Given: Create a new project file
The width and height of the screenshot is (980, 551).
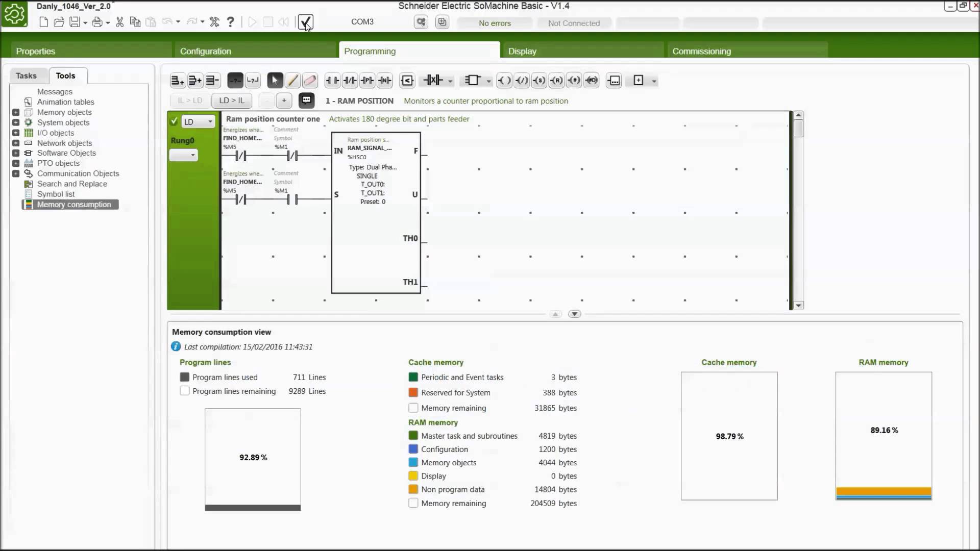Looking at the screenshot, I should [x=44, y=22].
